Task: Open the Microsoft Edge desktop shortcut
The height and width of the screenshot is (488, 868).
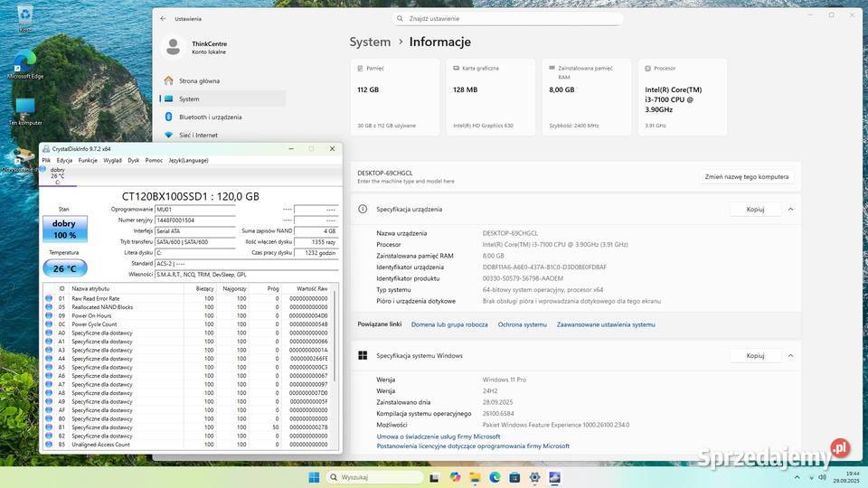Action: coord(24,63)
